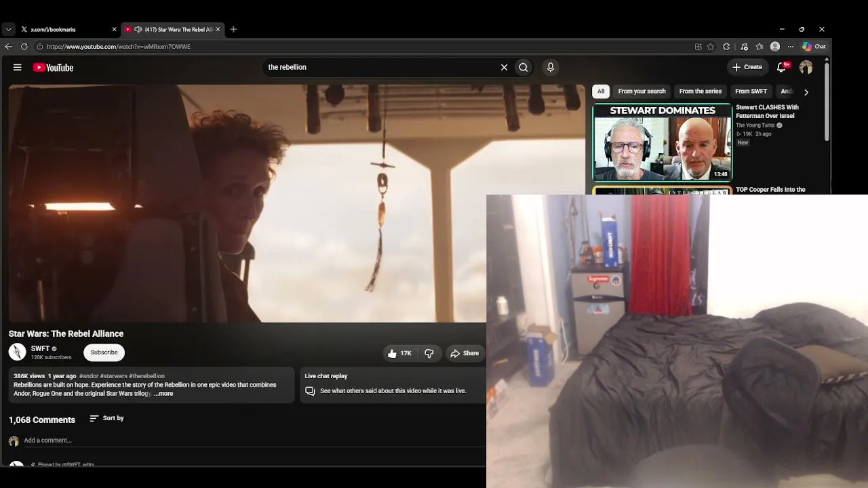Open the browser favorites list icon

[x=759, y=47]
